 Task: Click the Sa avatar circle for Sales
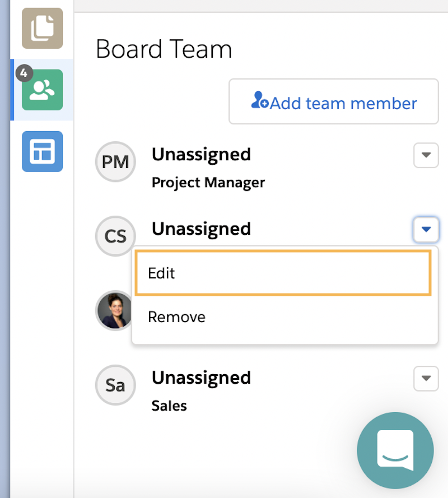pos(115,385)
